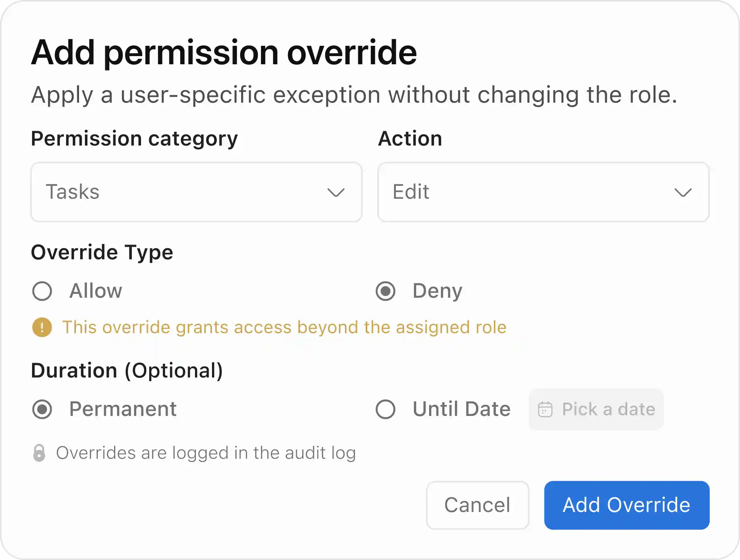Open the Permission category dropdown showing Tasks
Image resolution: width=740 pixels, height=560 pixels.
196,192
